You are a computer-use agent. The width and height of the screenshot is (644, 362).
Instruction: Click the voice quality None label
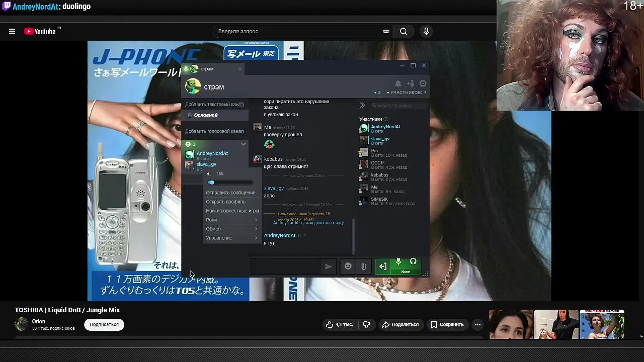point(406,271)
